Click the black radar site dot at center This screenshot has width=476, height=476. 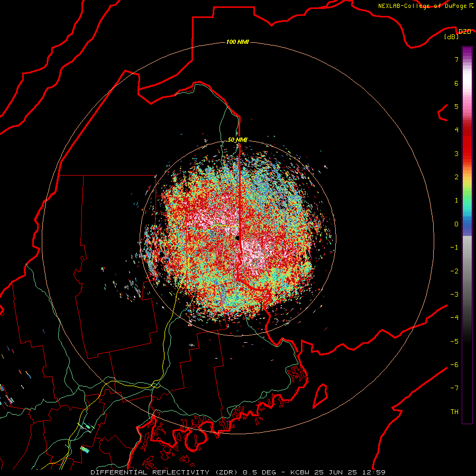pyautogui.click(x=237, y=237)
